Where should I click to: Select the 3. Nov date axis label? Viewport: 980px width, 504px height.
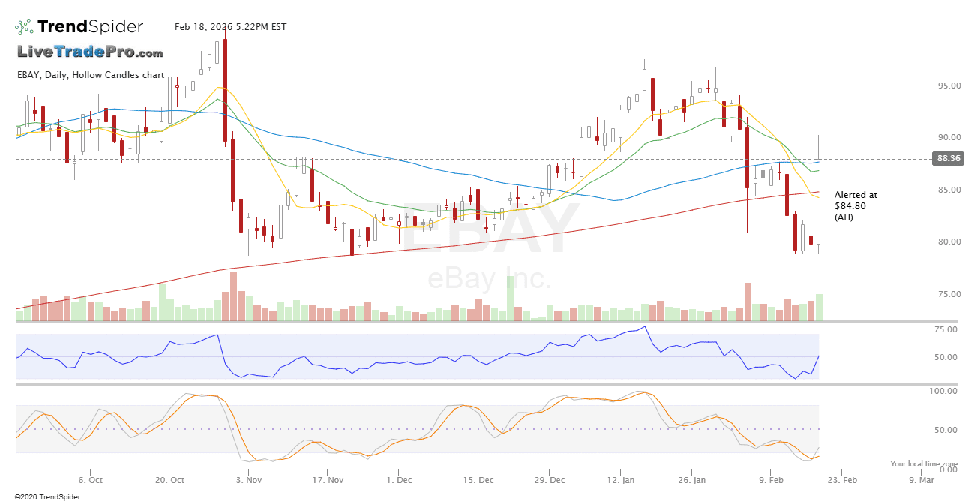pos(248,480)
